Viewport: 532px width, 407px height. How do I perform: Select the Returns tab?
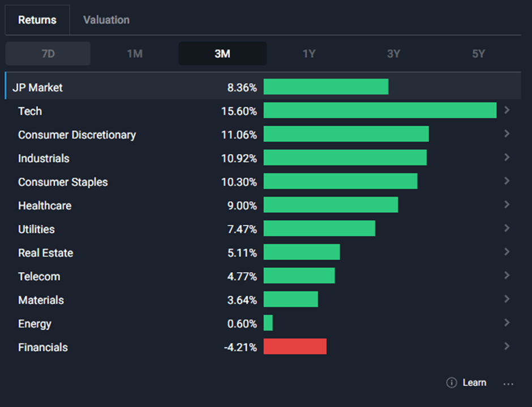[x=37, y=20]
